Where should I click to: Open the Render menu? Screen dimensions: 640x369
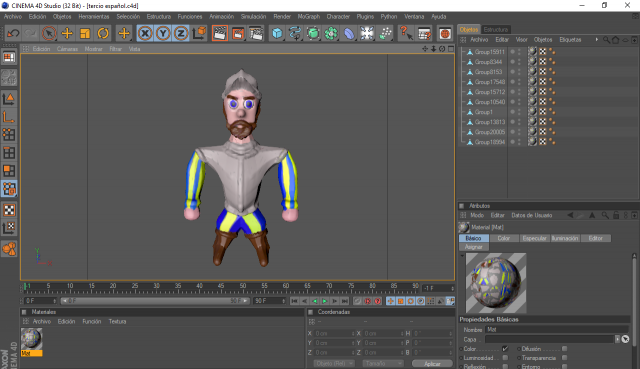pyautogui.click(x=282, y=16)
